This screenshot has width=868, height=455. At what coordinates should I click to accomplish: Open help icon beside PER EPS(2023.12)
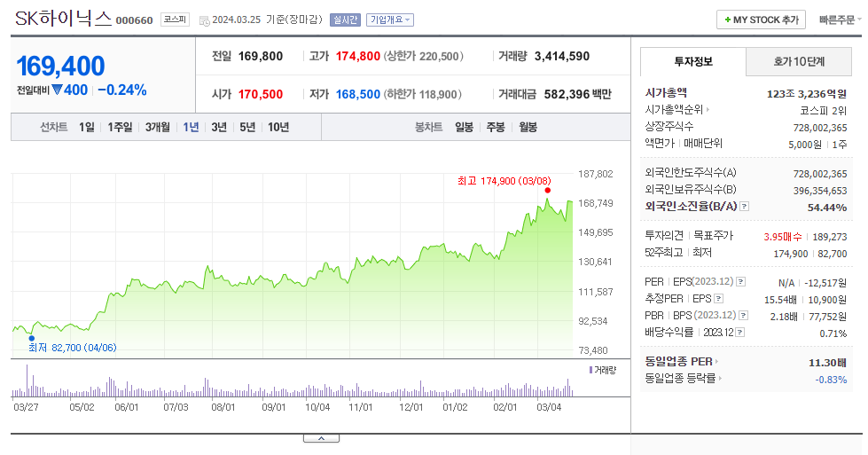pyautogui.click(x=740, y=282)
